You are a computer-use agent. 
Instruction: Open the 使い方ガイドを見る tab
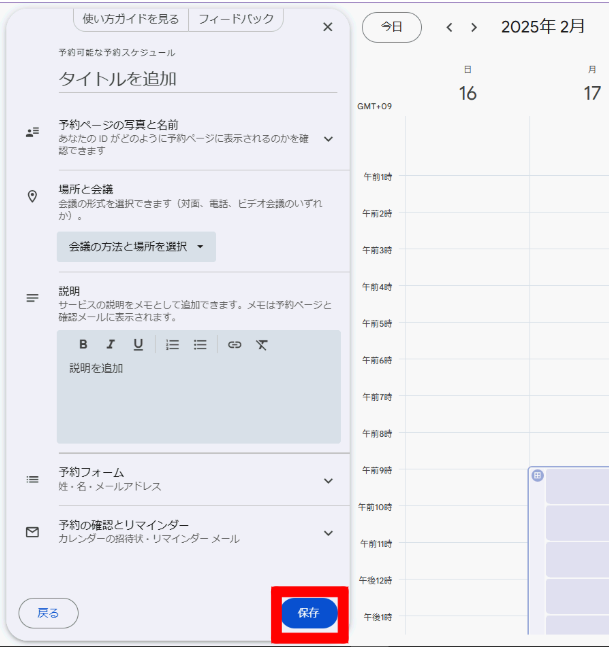tap(131, 19)
